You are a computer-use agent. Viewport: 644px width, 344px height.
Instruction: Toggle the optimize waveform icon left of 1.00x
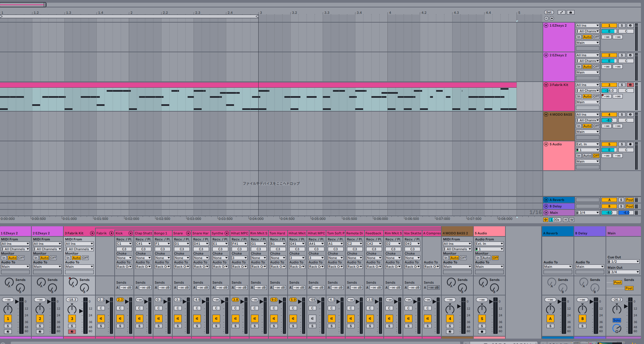coord(546,220)
